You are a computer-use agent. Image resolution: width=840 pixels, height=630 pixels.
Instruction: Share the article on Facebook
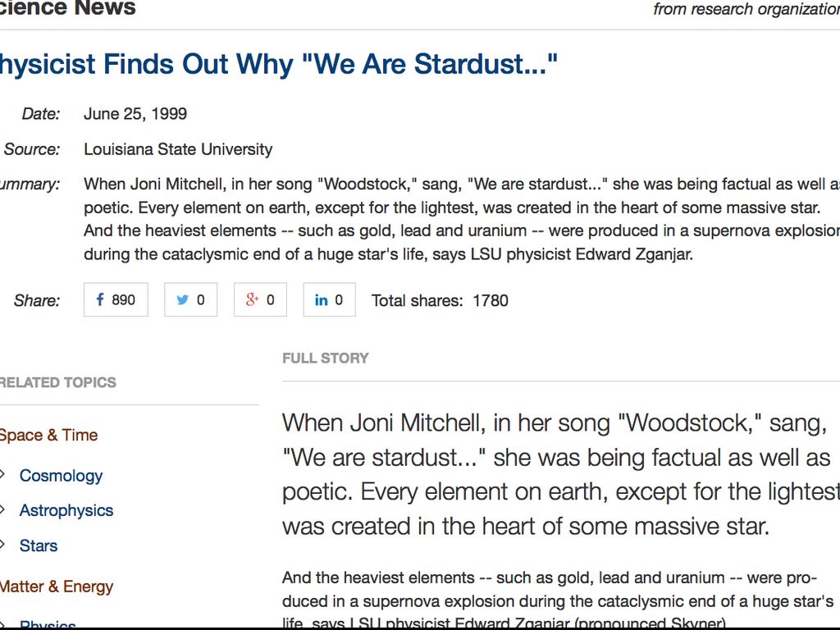pyautogui.click(x=116, y=300)
